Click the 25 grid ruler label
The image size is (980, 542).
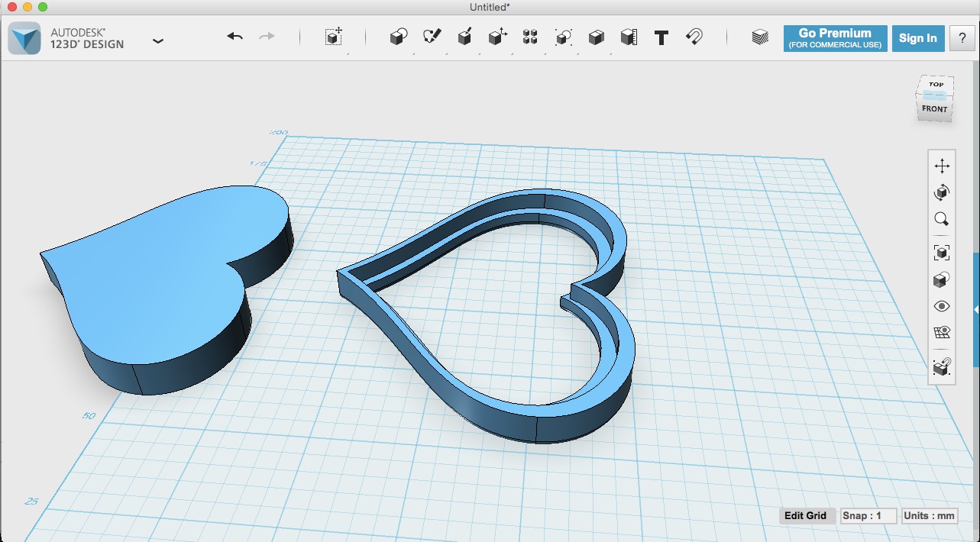point(31,502)
